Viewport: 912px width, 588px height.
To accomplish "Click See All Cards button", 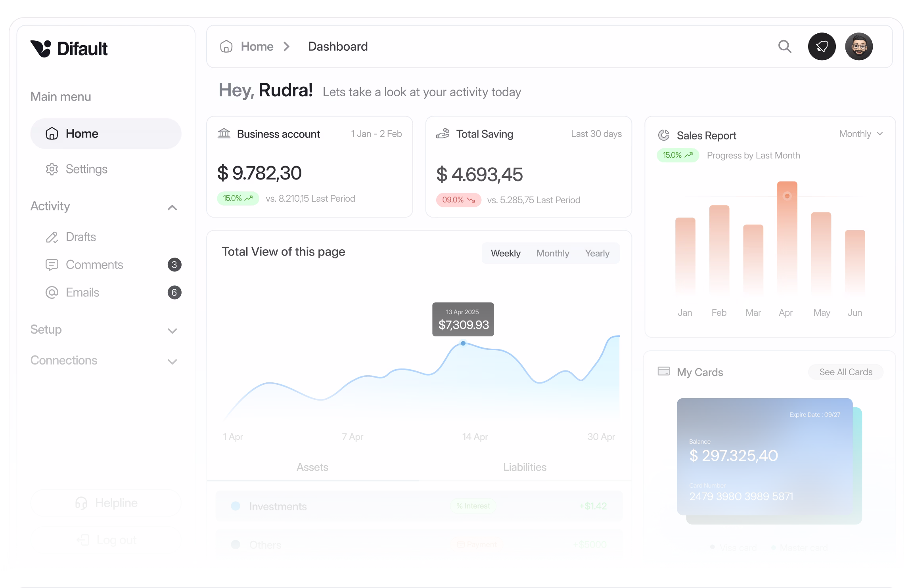I will pos(846,372).
